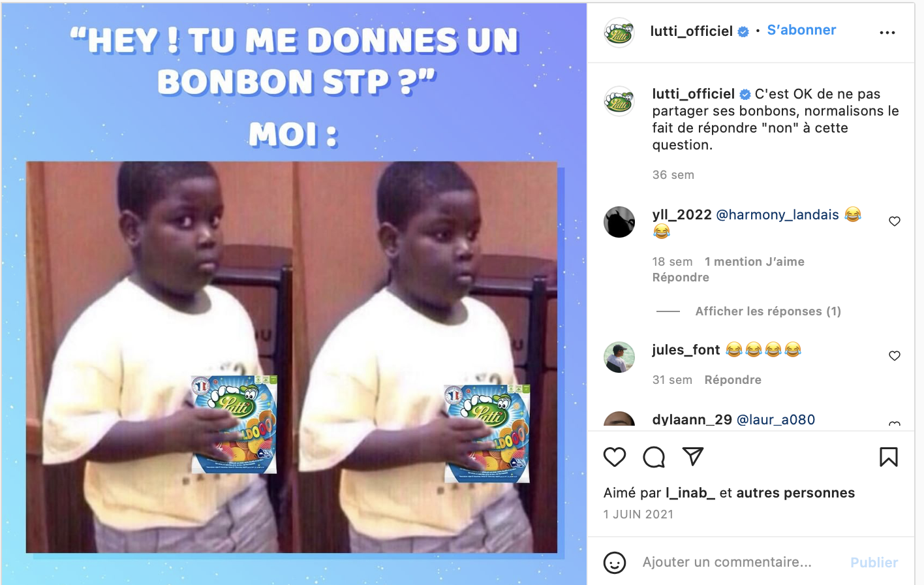924x585 pixels.
Task: Open the comment speech bubble icon
Action: pos(653,457)
